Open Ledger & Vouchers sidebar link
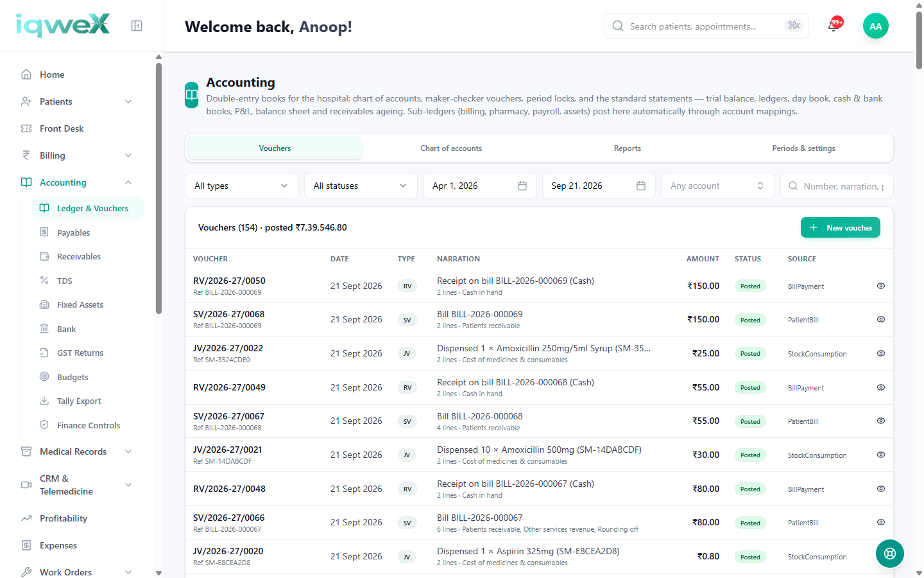Screen dimensions: 924x578 (x=87, y=208)
